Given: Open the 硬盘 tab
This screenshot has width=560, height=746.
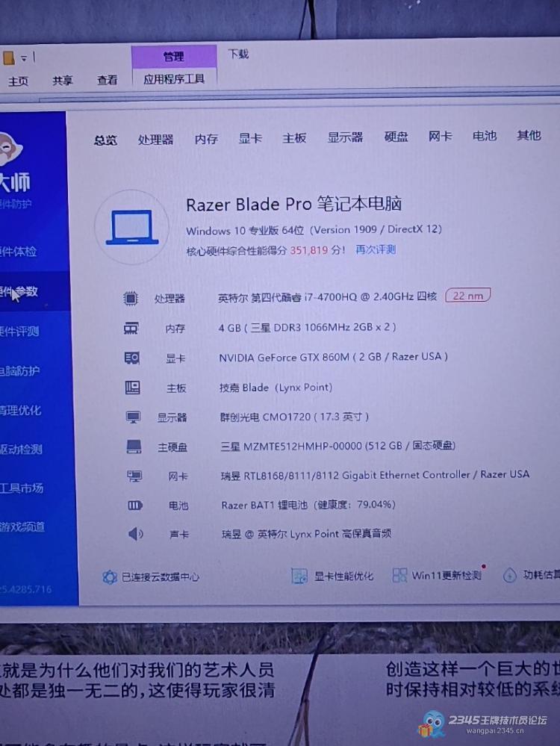Looking at the screenshot, I should tap(396, 137).
